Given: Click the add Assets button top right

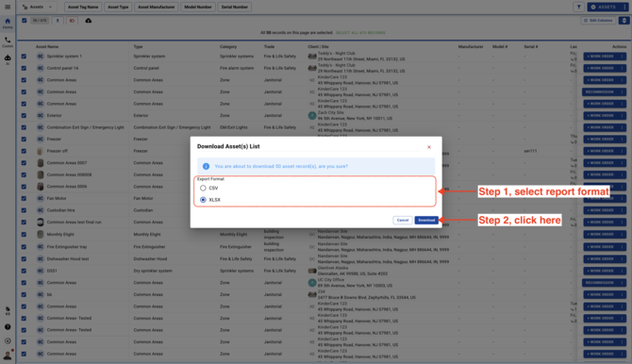Looking at the screenshot, I should (x=605, y=7).
